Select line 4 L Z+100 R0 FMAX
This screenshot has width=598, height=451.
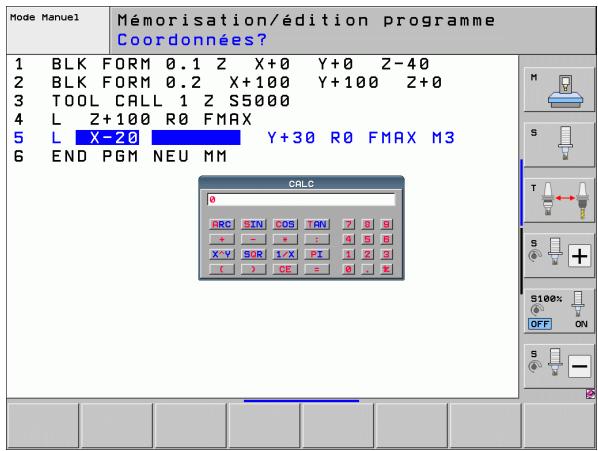tap(133, 119)
